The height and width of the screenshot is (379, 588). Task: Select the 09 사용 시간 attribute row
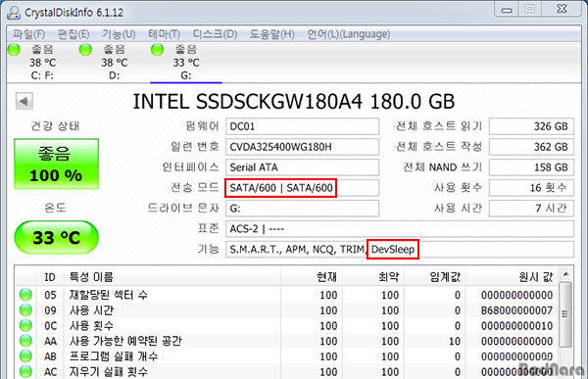(x=287, y=310)
